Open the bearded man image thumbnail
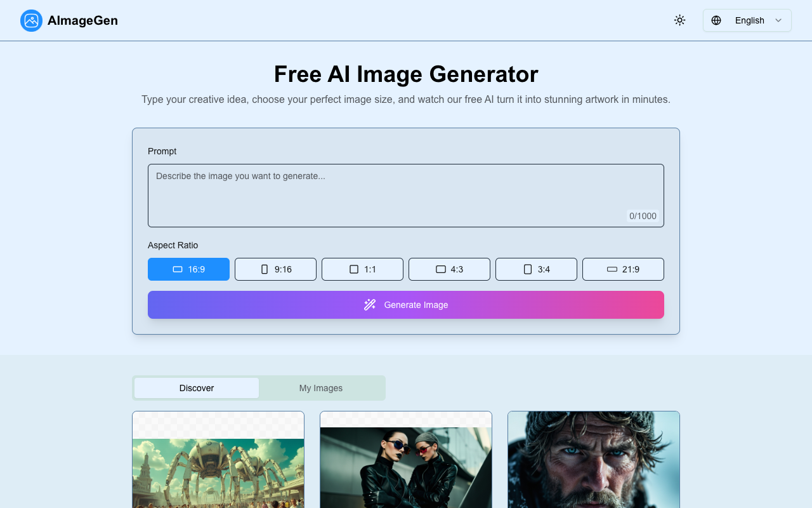 point(593,459)
